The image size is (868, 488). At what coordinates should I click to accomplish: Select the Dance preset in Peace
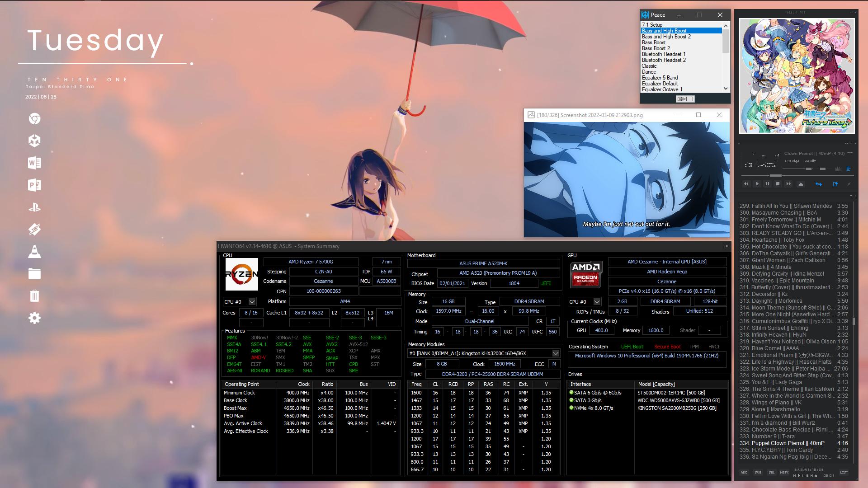(x=681, y=72)
